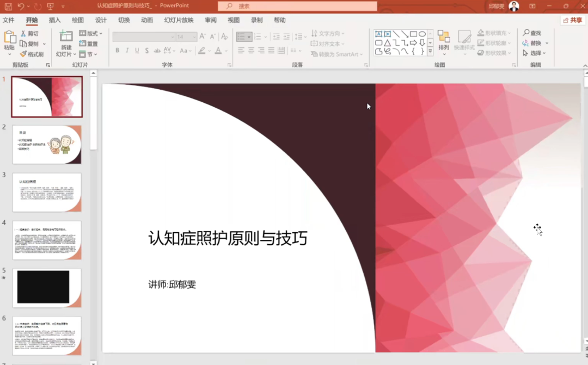Image resolution: width=588 pixels, height=365 pixels.
Task: Click the Save icon in title bar
Action: (x=8, y=6)
